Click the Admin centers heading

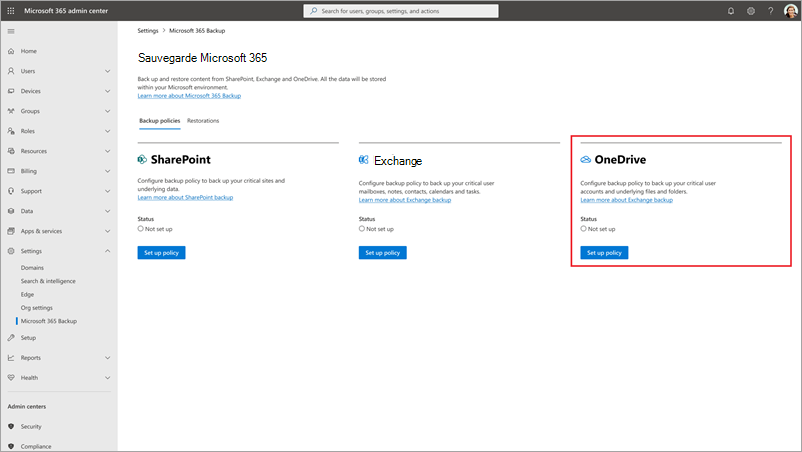[x=27, y=406]
